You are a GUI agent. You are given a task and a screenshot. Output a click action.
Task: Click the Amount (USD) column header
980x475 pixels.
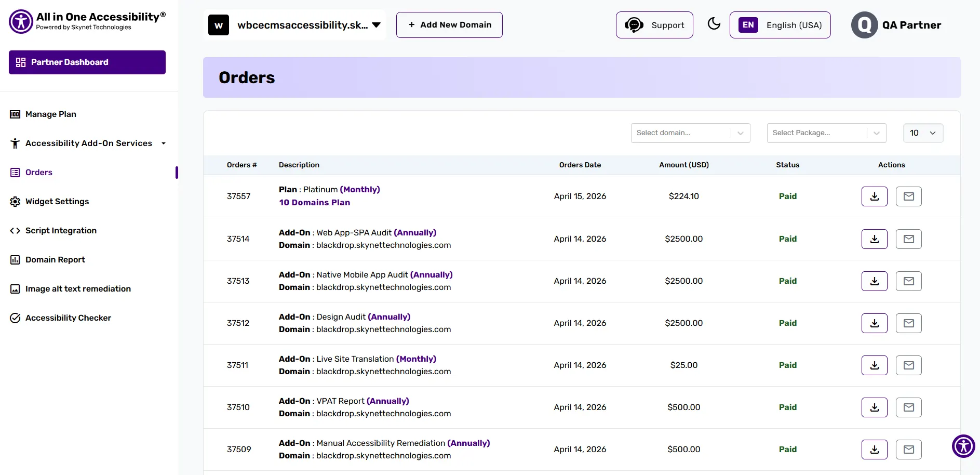684,165
